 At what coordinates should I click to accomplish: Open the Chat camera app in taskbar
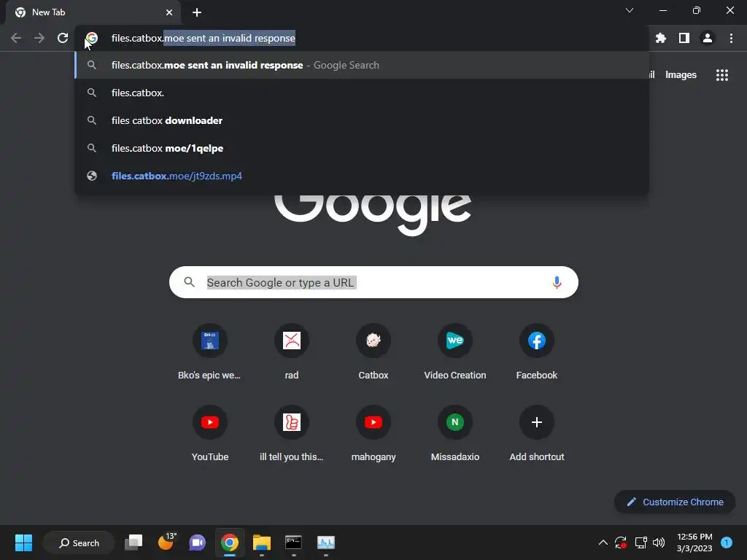197,542
